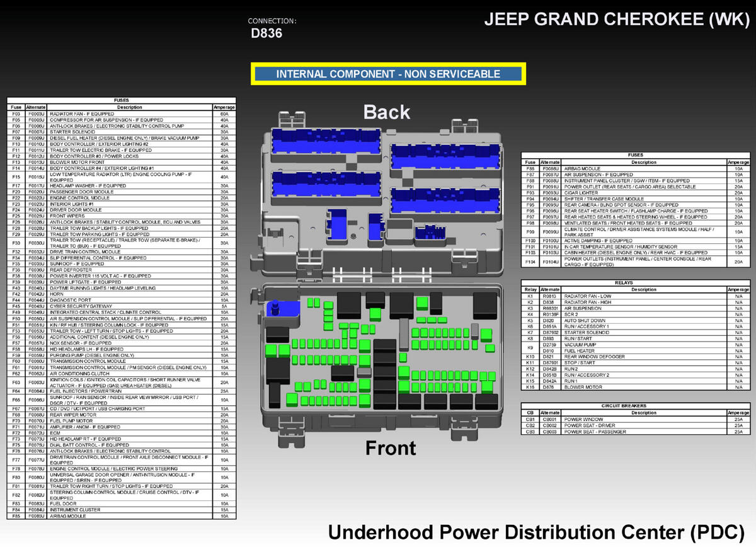Click 'HEADLAMP WASHER - IF EQUIPPED' entry
The width and height of the screenshot is (756, 547).
122,186
